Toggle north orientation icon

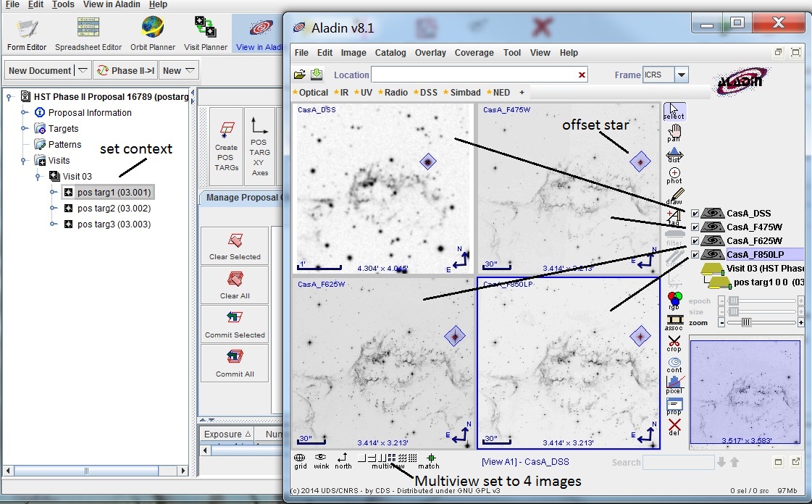pyautogui.click(x=343, y=461)
